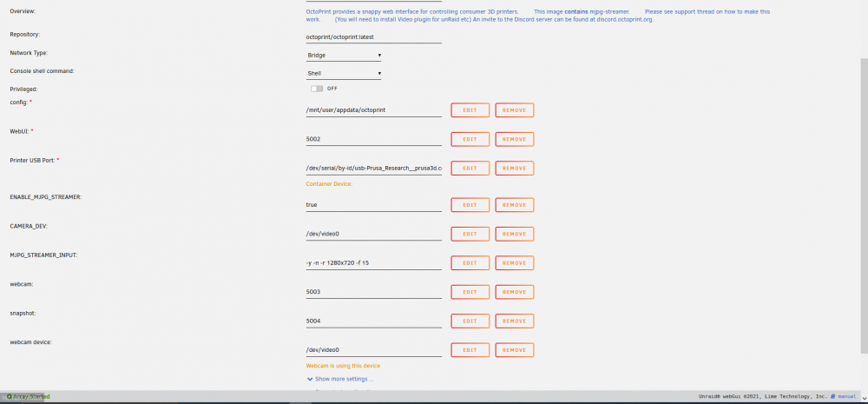Image resolution: width=868 pixels, height=404 pixels.
Task: Remove the webcam device setting
Action: click(514, 350)
